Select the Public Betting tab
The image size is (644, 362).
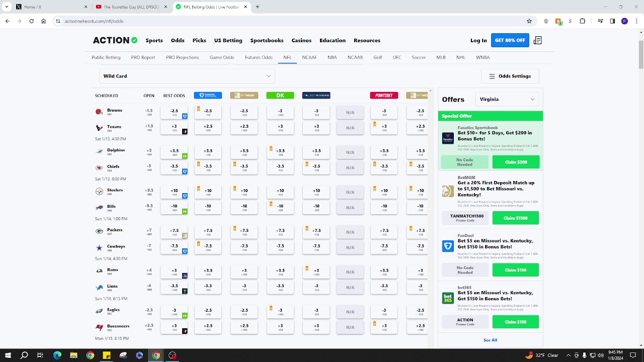tap(106, 57)
